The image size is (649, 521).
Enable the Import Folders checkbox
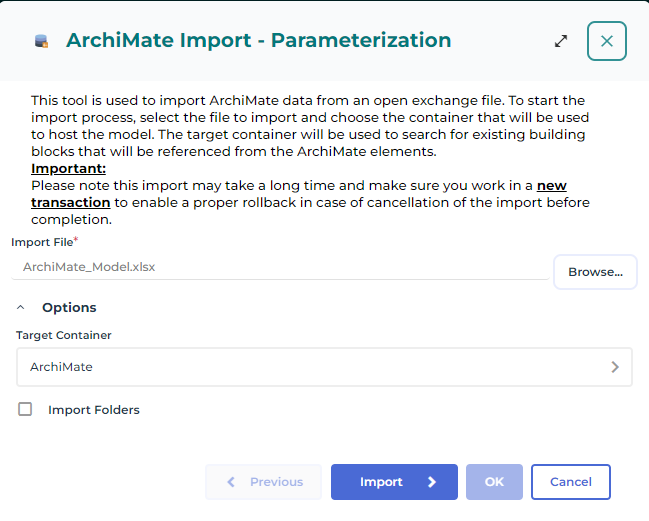tap(26, 409)
